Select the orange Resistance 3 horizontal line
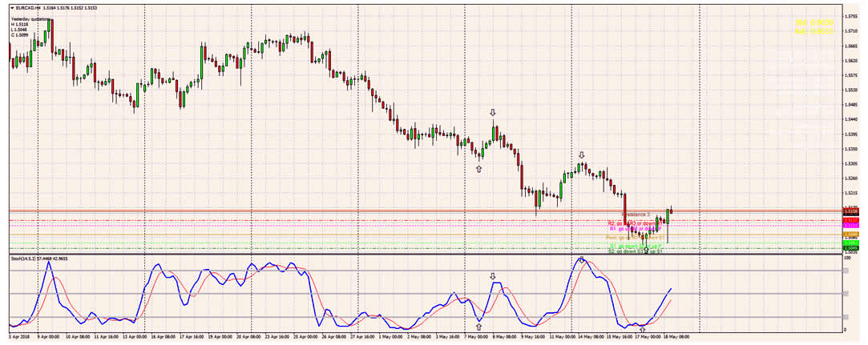 [425, 211]
